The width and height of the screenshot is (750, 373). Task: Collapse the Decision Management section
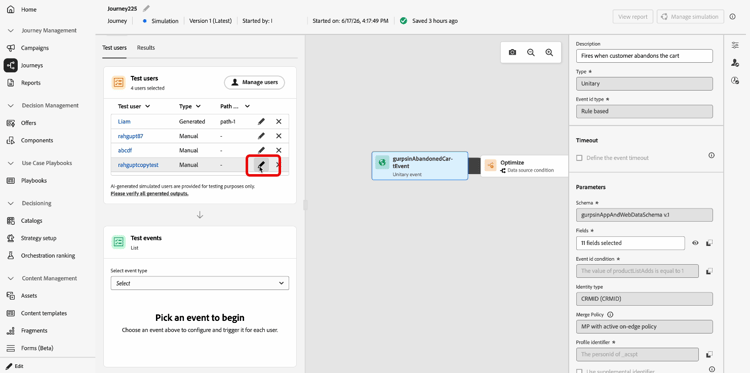pos(11,106)
